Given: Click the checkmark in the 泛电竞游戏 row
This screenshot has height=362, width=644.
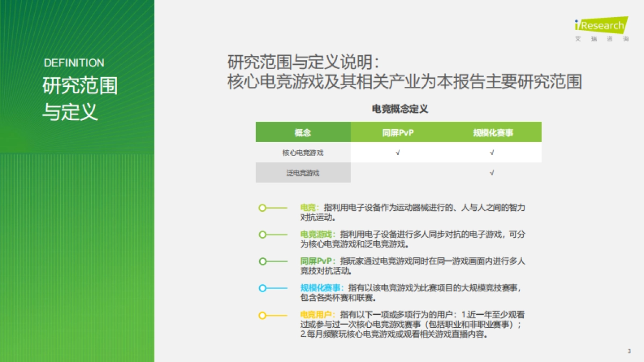Looking at the screenshot, I should pyautogui.click(x=491, y=173).
